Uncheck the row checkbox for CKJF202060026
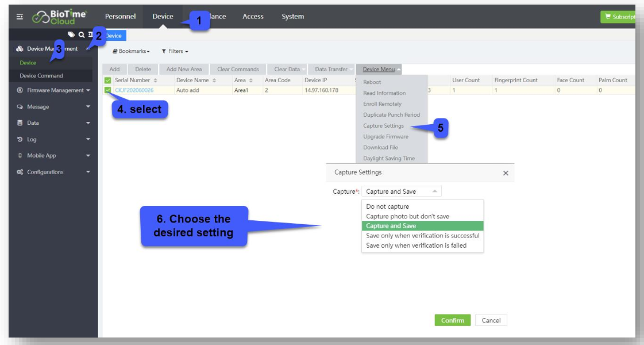Screen dimensions: 644x345 tap(108, 90)
